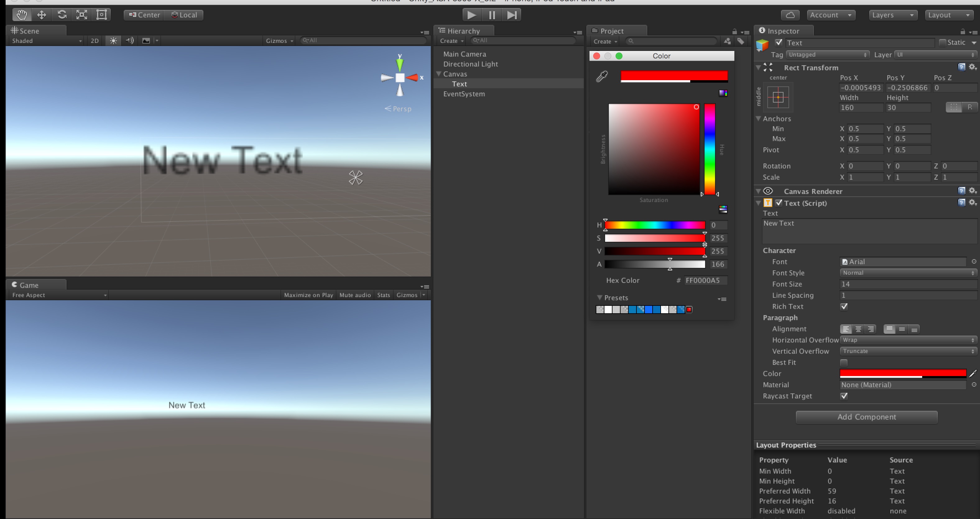Toggle scene audio speaker icon
Image resolution: width=980 pixels, height=519 pixels.
coord(130,41)
